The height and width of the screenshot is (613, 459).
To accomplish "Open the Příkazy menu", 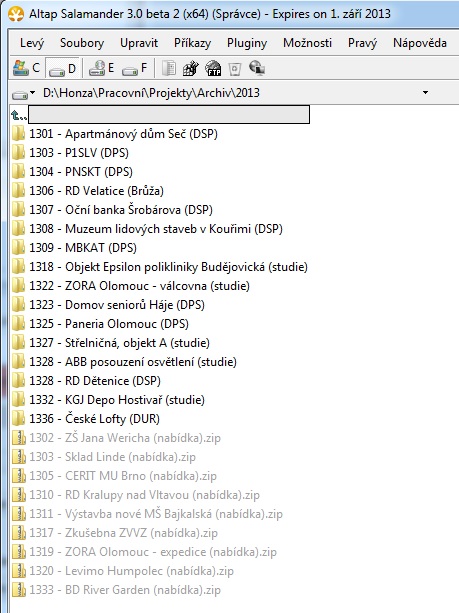I will 192,43.
